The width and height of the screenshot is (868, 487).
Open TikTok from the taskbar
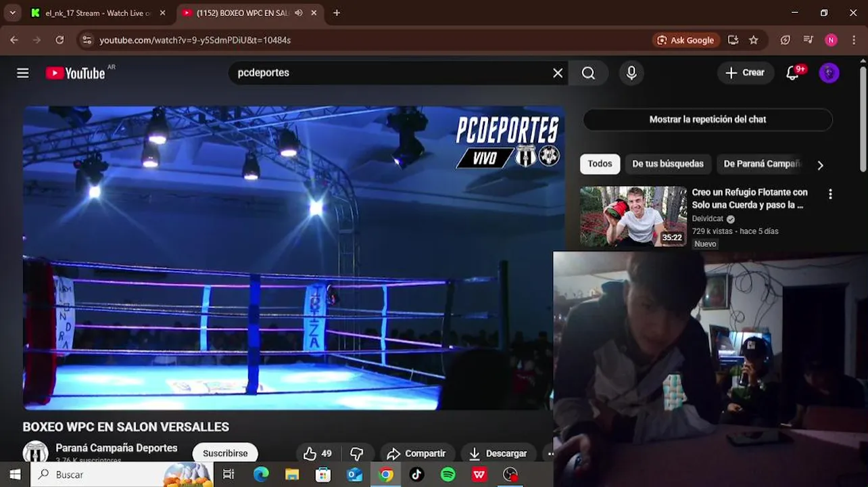[x=417, y=474]
